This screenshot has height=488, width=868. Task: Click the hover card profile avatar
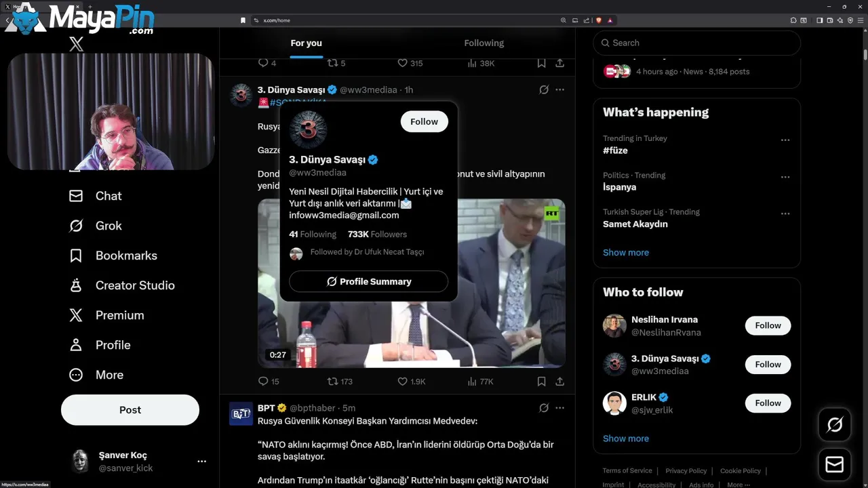tap(308, 129)
